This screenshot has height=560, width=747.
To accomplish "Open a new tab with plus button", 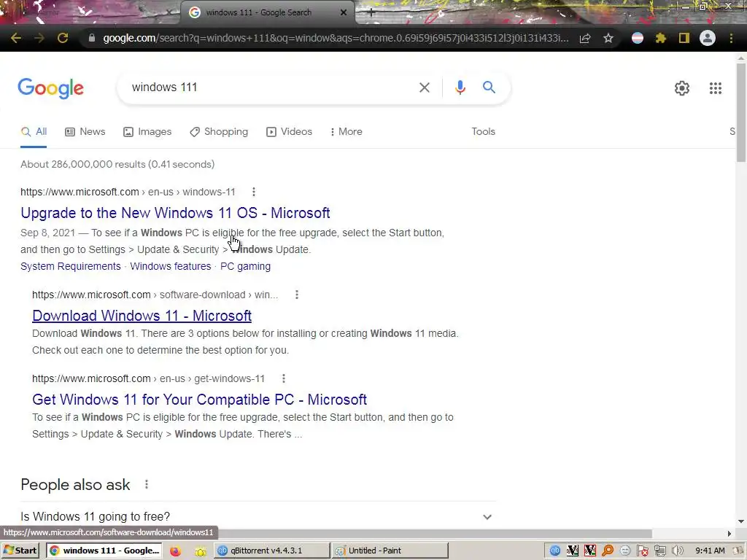I will click(x=371, y=13).
